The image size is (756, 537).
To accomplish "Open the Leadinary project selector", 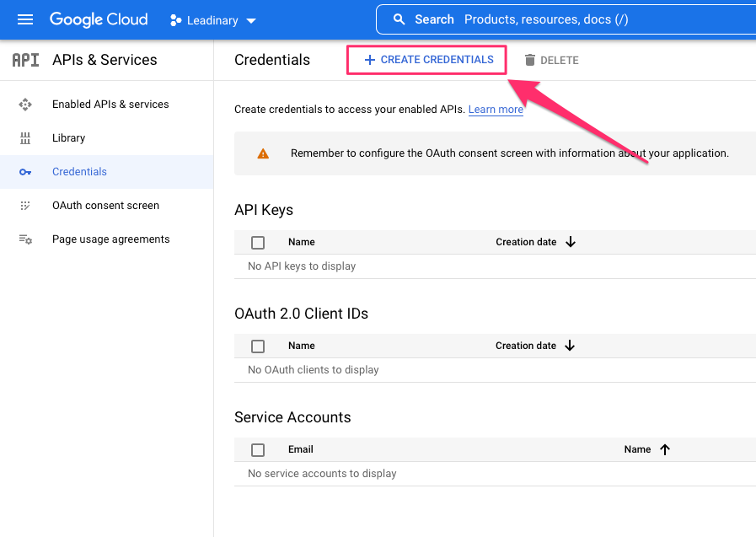I will click(213, 20).
